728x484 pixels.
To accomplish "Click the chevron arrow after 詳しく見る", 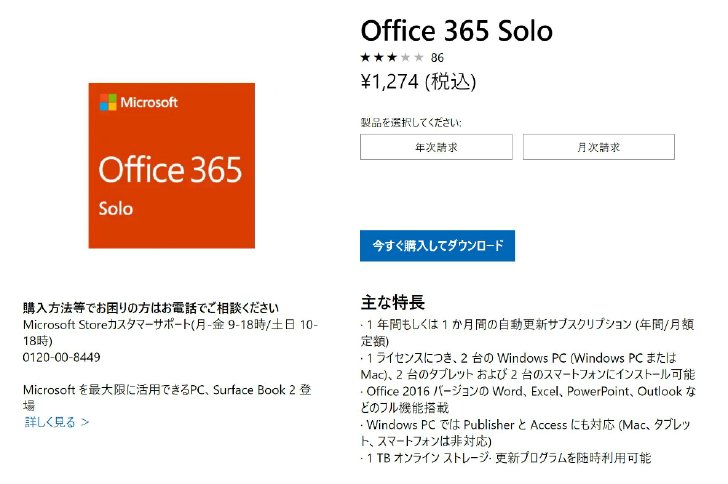I will coord(85,422).
